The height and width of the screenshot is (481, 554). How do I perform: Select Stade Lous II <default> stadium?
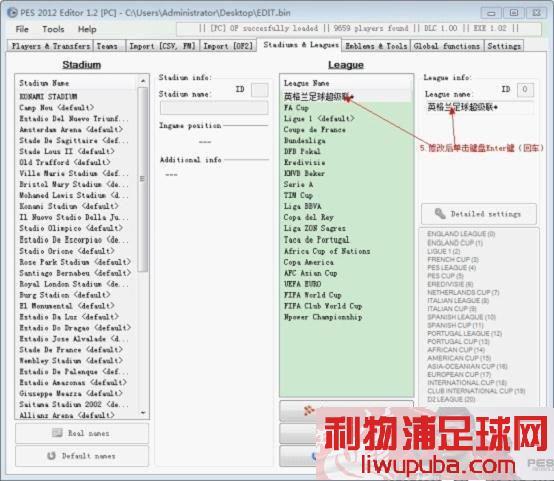[77, 151]
